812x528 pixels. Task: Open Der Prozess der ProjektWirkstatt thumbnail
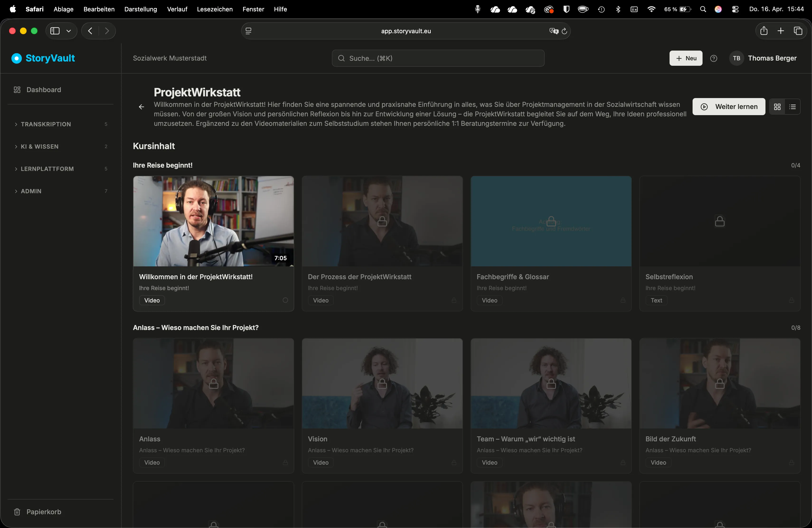[x=382, y=221]
